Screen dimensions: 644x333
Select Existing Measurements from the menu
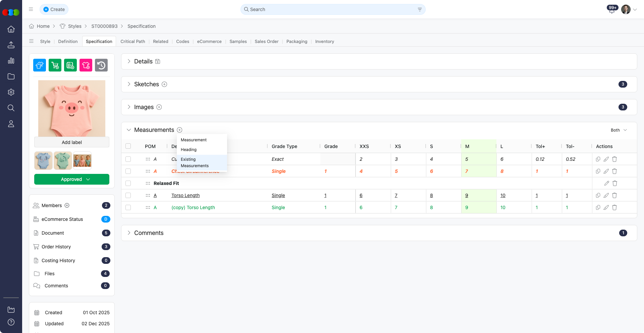(x=195, y=162)
